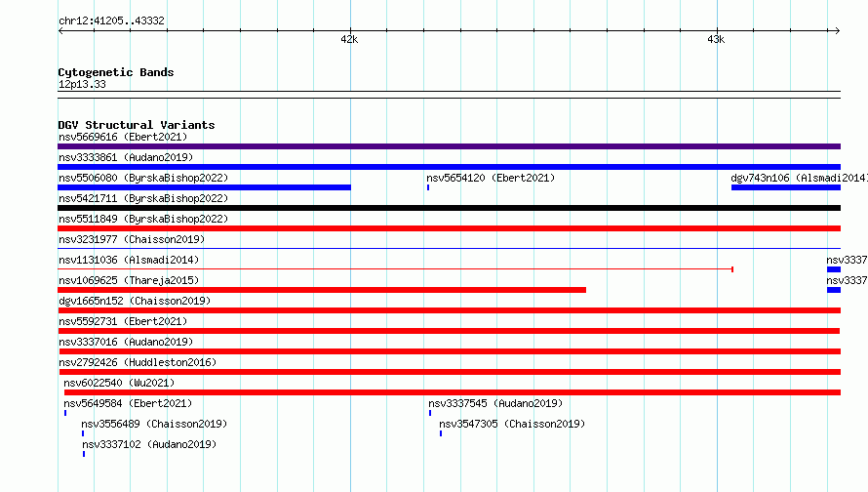Select the red bar under nsv6022540
The width and height of the screenshot is (868, 492).
[x=453, y=392]
